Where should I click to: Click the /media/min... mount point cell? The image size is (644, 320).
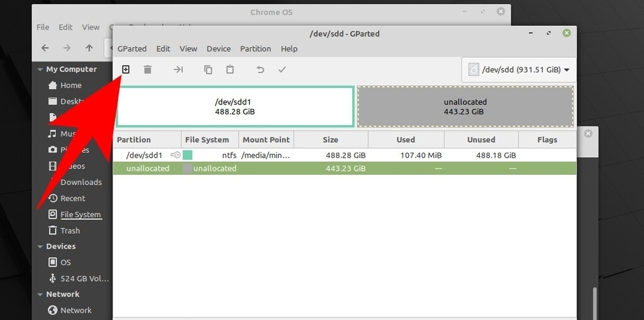[x=266, y=155]
